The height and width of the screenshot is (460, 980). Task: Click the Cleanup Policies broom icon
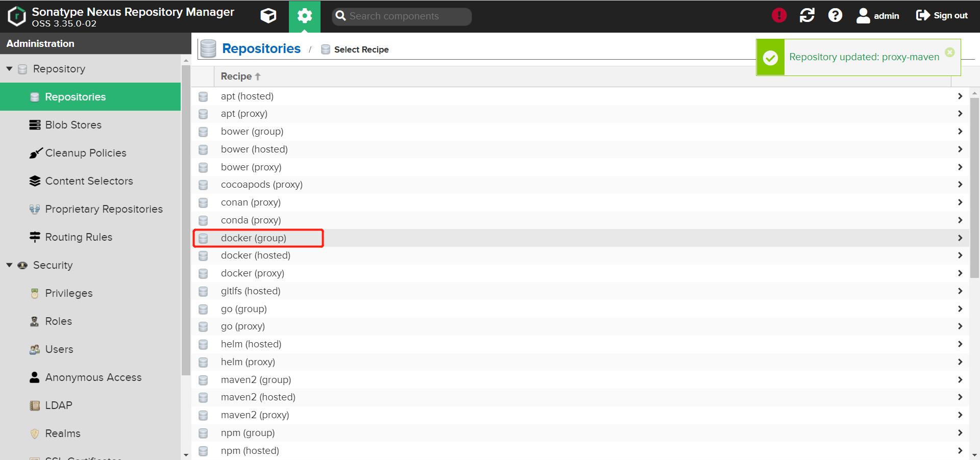[35, 152]
